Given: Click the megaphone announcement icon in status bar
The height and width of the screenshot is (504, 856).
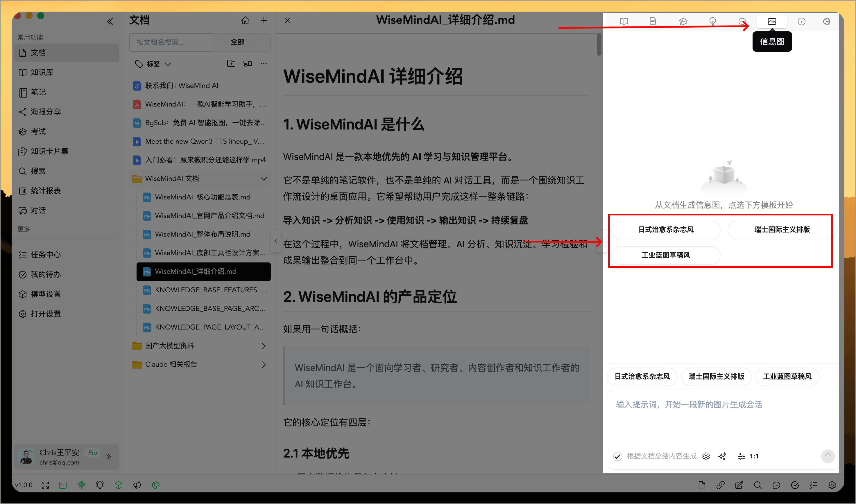Looking at the screenshot, I should (x=137, y=485).
